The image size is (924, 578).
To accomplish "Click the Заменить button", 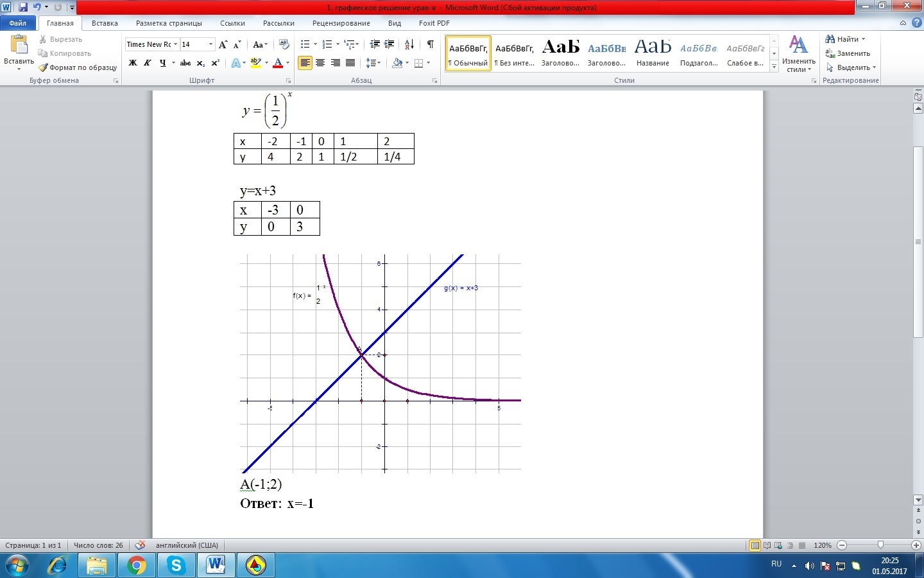I will (x=848, y=53).
